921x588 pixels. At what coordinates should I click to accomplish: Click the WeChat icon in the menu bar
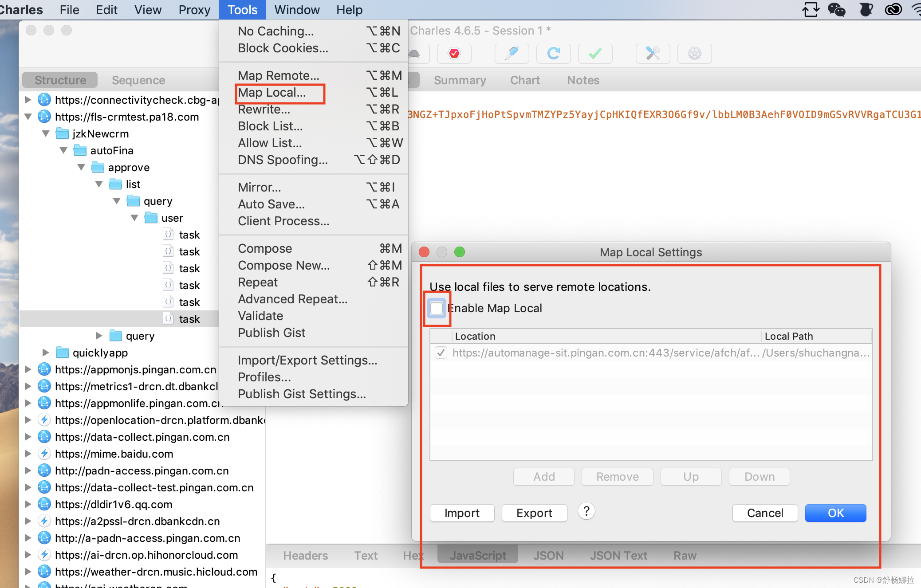click(x=836, y=9)
